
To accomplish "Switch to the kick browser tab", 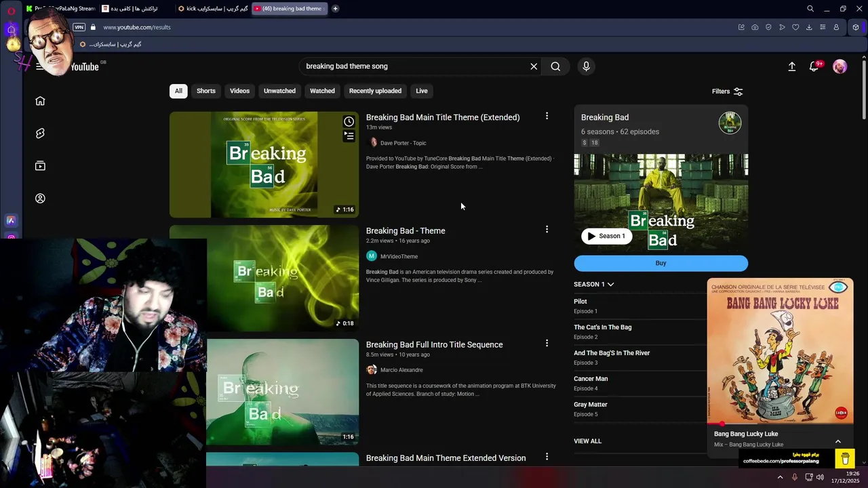I will [x=212, y=9].
